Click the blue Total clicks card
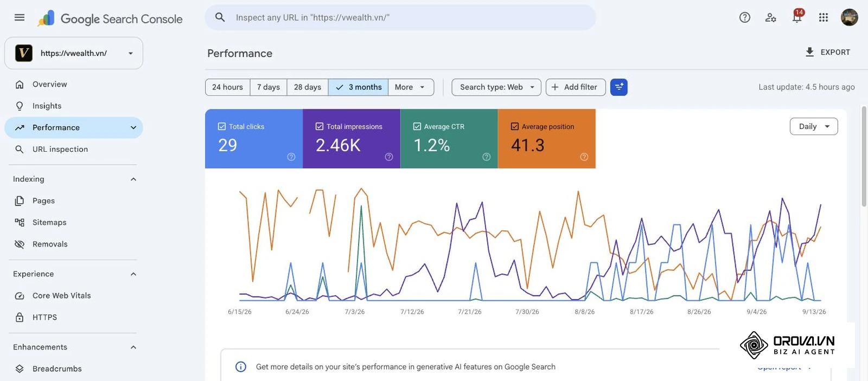The width and height of the screenshot is (868, 381). (x=254, y=139)
